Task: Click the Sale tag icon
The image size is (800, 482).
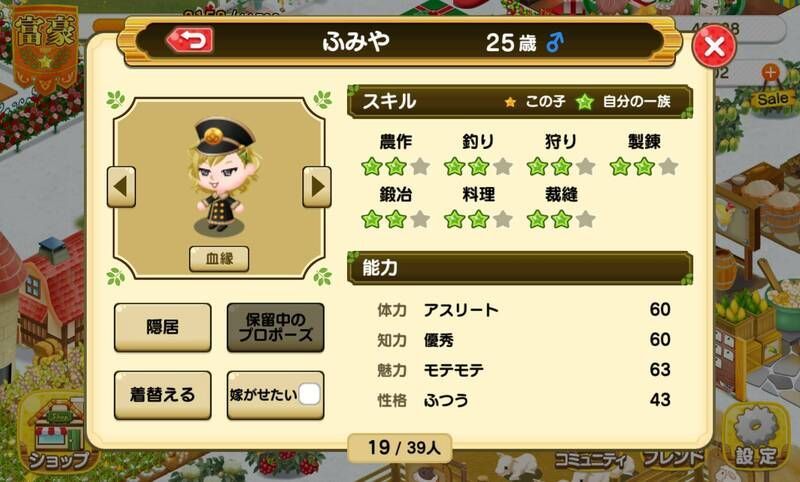Action: pos(772,98)
